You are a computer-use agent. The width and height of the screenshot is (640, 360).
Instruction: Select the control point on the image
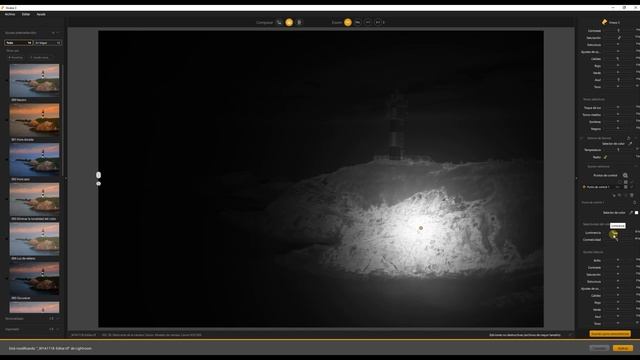tap(420, 228)
